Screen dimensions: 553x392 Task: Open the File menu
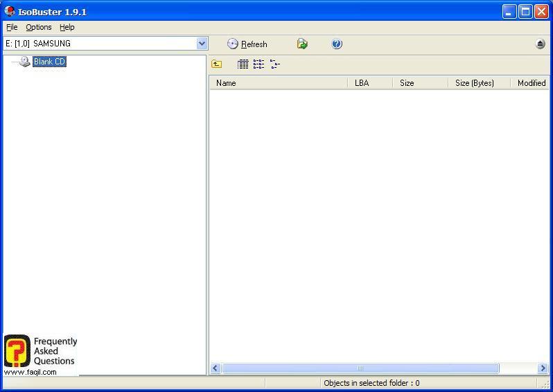[12, 27]
